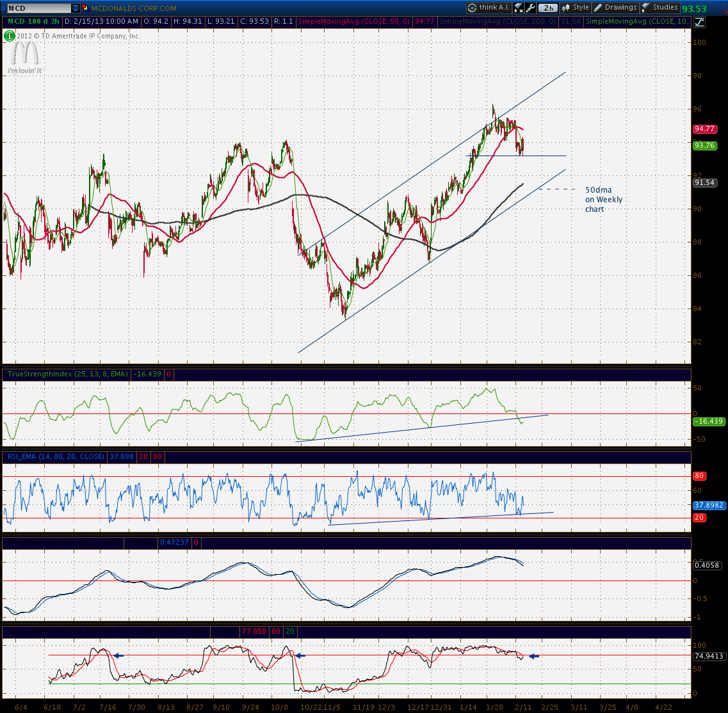728x713 pixels.
Task: Click the colored symbol-link squares icon
Action: point(85,8)
